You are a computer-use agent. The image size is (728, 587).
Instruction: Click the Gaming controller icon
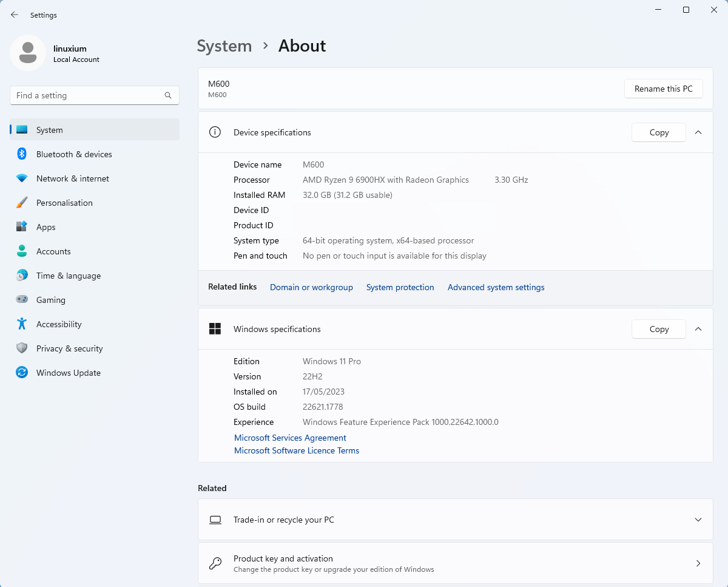tap(22, 300)
